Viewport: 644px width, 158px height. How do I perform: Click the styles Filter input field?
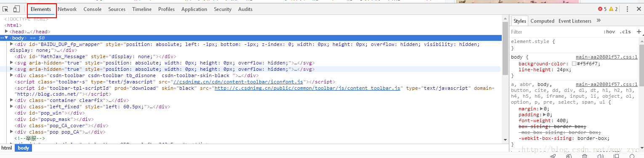click(556, 32)
